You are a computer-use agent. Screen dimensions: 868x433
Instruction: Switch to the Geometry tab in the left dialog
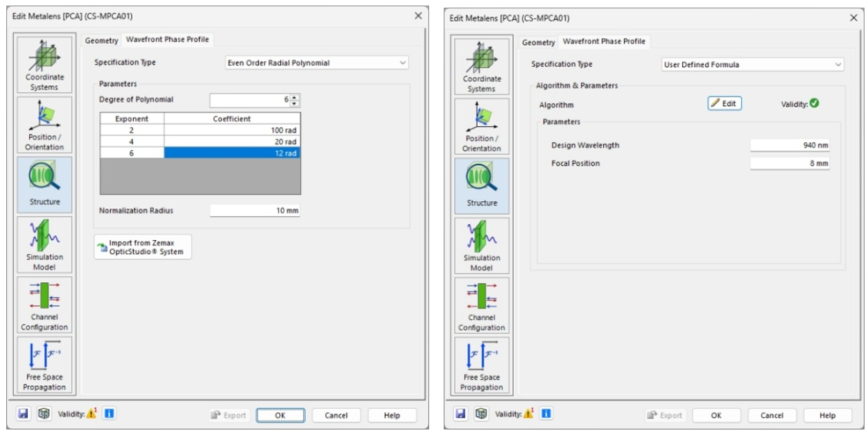click(x=101, y=40)
